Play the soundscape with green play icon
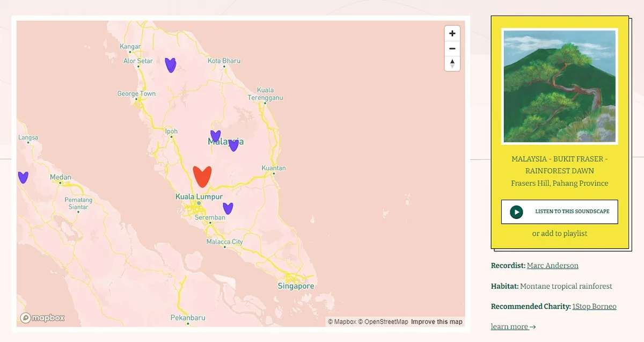 (x=516, y=212)
